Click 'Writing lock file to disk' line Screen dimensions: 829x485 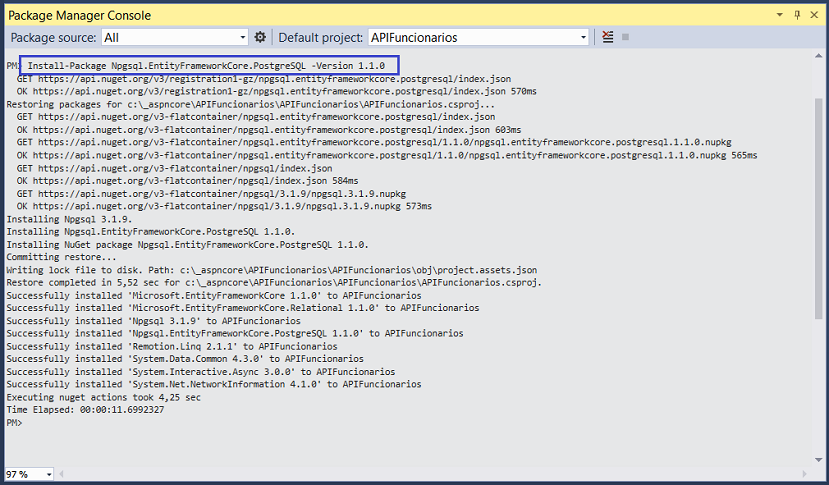point(272,270)
